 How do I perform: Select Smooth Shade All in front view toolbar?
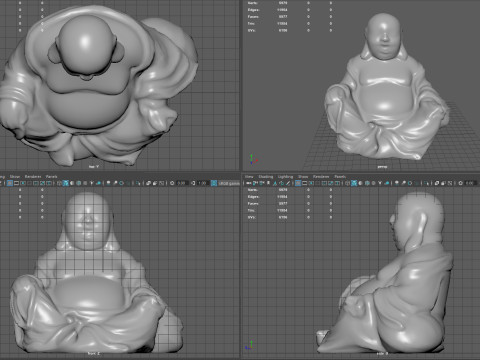pos(65,183)
